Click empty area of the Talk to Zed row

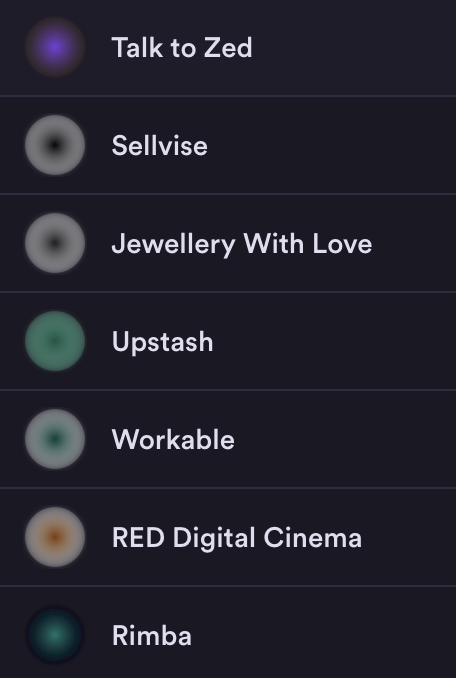(x=354, y=48)
